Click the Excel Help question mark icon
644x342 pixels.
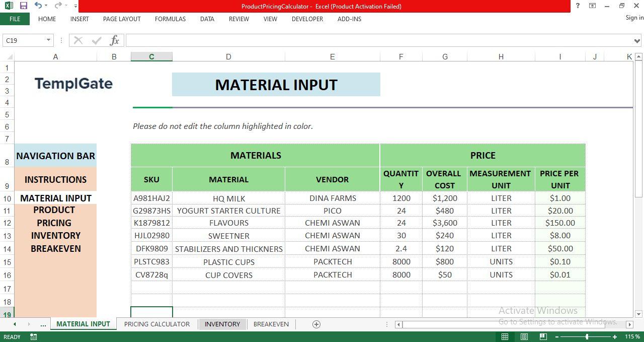click(x=578, y=6)
